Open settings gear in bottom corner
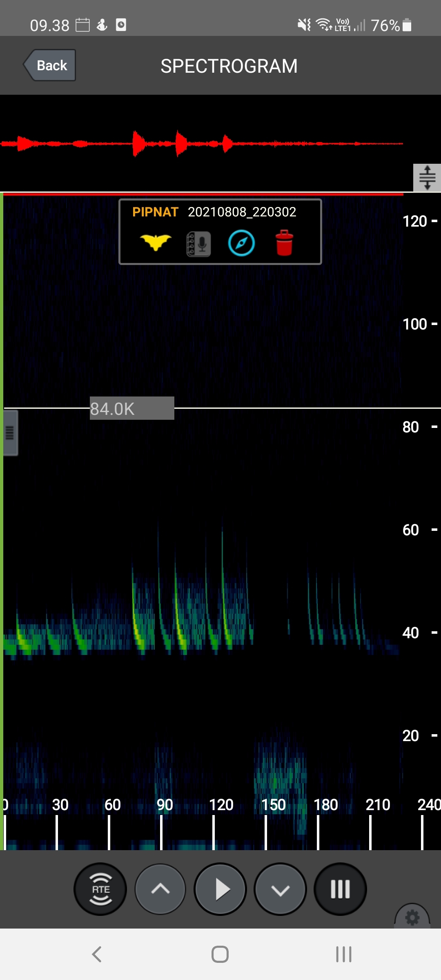Screen dimensions: 441x980 412,918
